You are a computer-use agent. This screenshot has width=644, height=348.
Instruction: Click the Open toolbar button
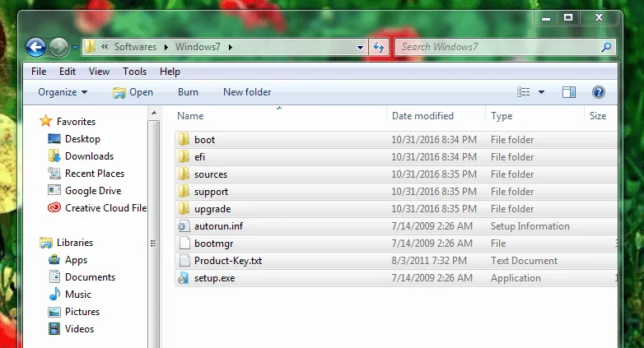pyautogui.click(x=133, y=92)
